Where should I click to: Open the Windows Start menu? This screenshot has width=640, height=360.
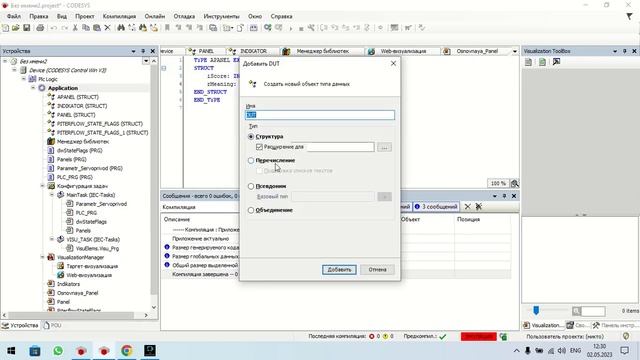pos(11,351)
